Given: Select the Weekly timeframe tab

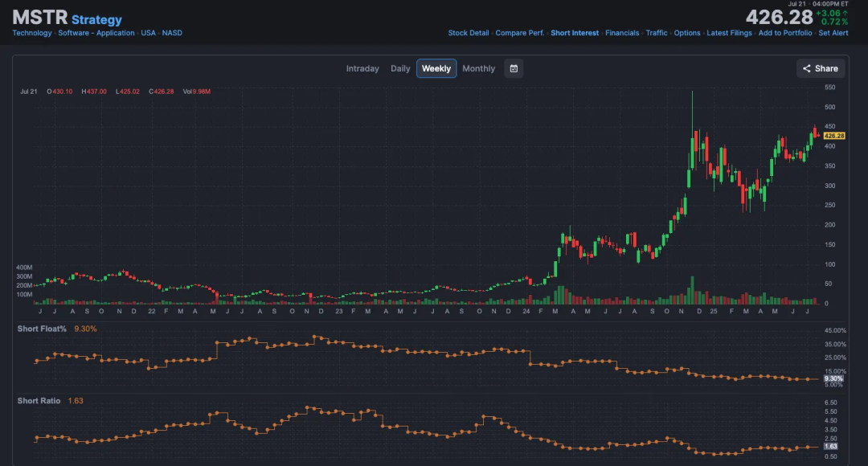Looking at the screenshot, I should click(436, 68).
